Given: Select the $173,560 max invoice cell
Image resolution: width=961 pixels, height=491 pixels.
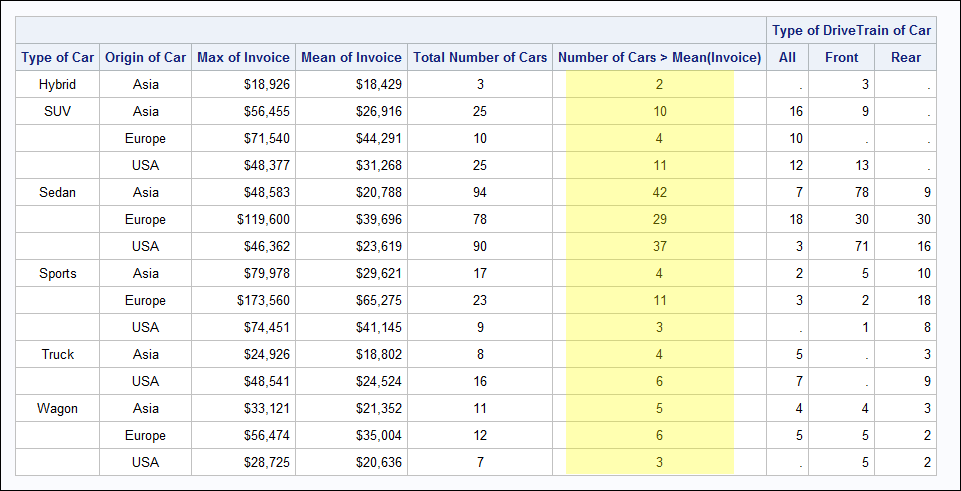Looking at the screenshot, I should click(261, 300).
